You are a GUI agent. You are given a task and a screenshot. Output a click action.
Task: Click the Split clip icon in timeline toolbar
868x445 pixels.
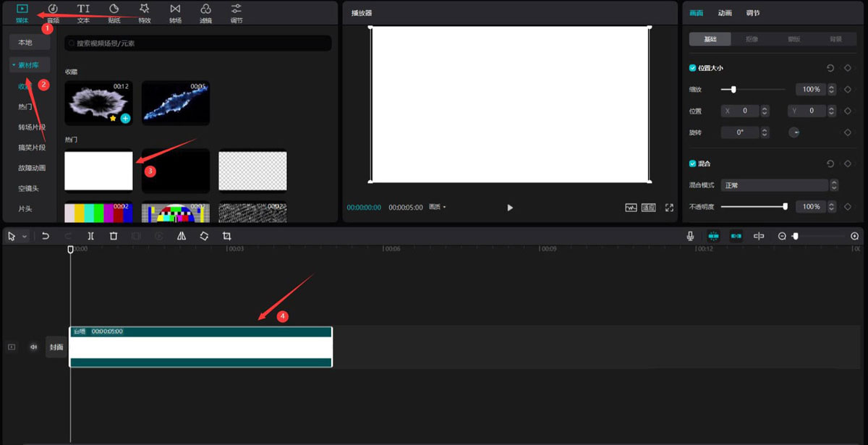[x=90, y=236]
